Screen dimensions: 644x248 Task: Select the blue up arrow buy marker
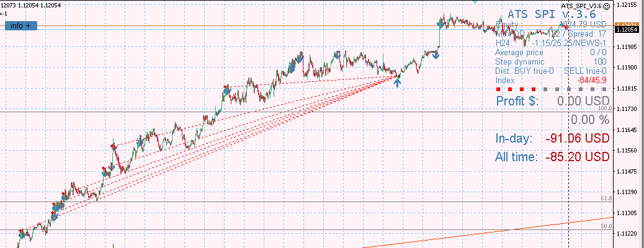tap(396, 82)
